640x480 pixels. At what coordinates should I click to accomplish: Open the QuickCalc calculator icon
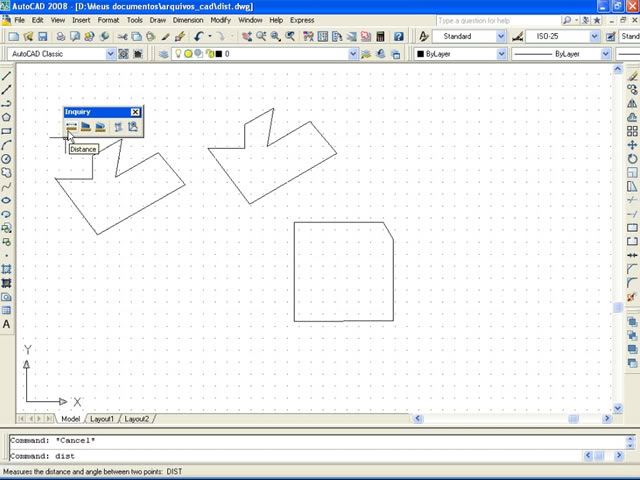380,37
